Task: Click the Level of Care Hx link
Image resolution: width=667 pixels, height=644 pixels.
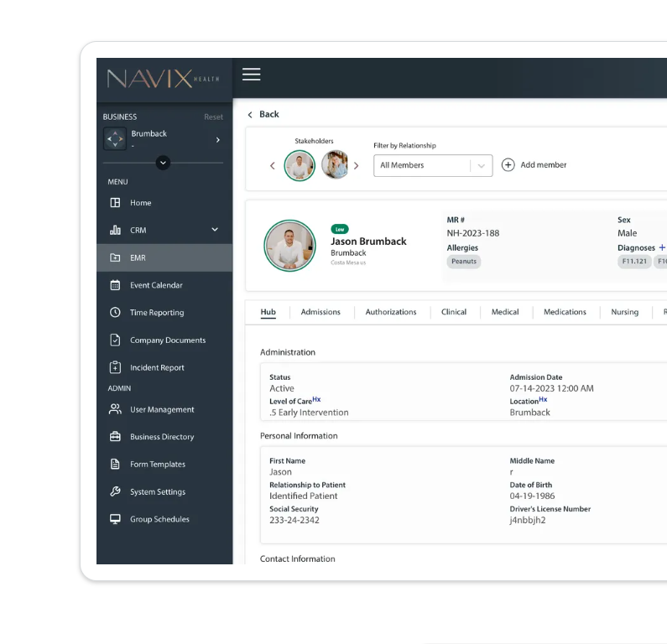Action: click(x=316, y=400)
